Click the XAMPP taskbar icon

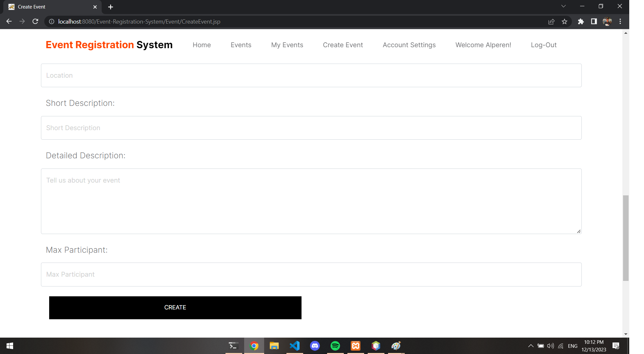pos(355,346)
